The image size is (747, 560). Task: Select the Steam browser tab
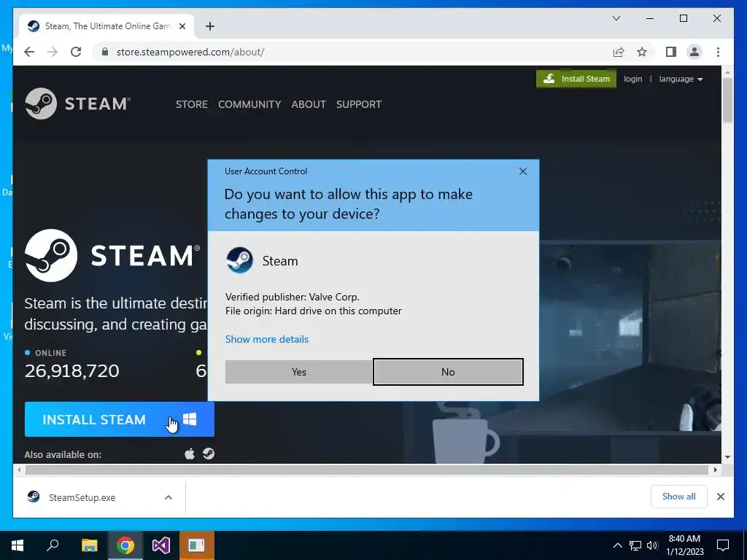point(106,26)
